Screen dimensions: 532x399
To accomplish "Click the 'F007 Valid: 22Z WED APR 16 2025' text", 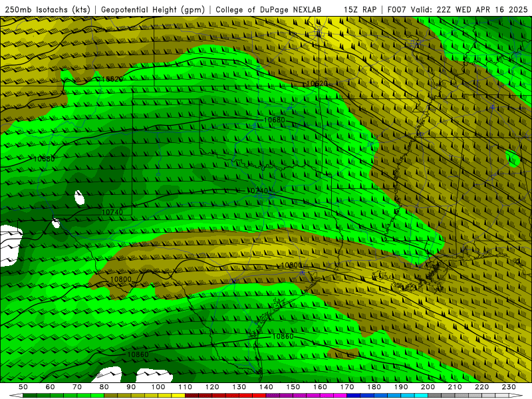I will [458, 10].
